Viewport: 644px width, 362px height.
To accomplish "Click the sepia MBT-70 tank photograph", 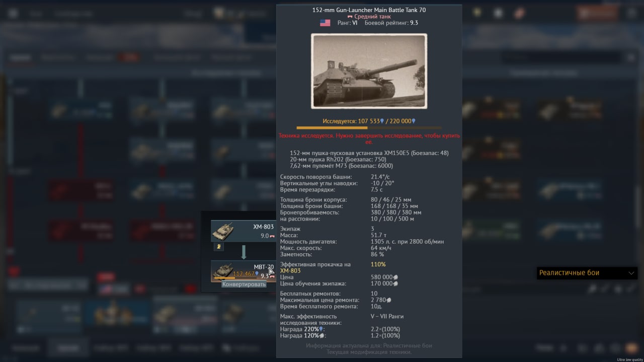I will coord(369,71).
